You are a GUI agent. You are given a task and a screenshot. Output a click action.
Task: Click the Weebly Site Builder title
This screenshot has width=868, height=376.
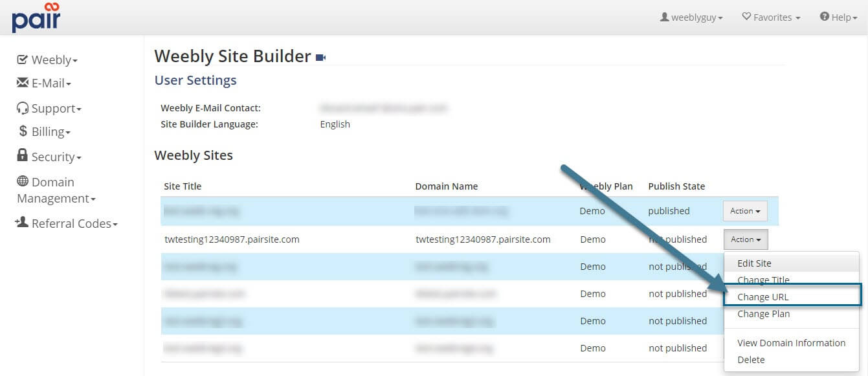pyautogui.click(x=233, y=56)
